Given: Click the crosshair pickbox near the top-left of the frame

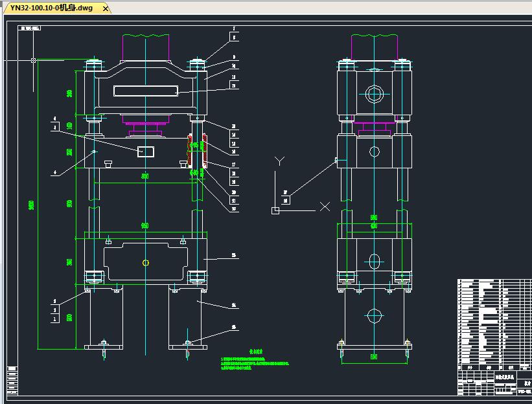Looking at the screenshot, I should pos(33,60).
